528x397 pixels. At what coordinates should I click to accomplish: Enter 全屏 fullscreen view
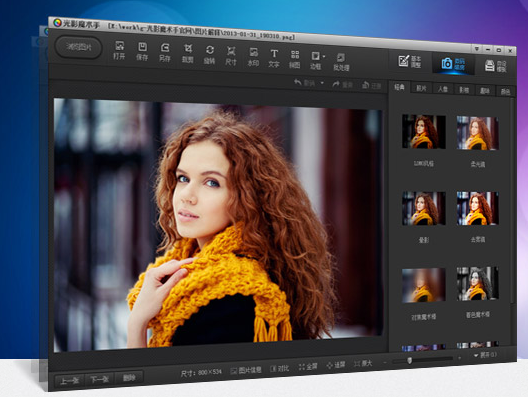[308, 367]
